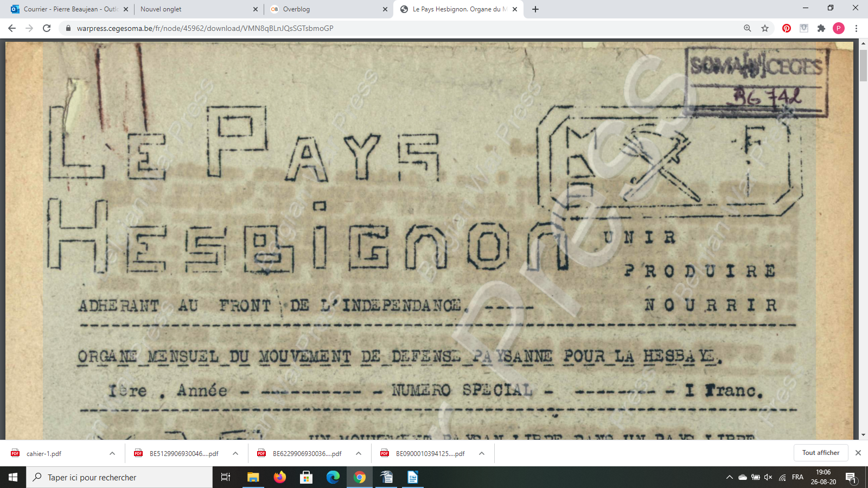Open the Pinterest extension
This screenshot has width=868, height=488.
tap(787, 28)
